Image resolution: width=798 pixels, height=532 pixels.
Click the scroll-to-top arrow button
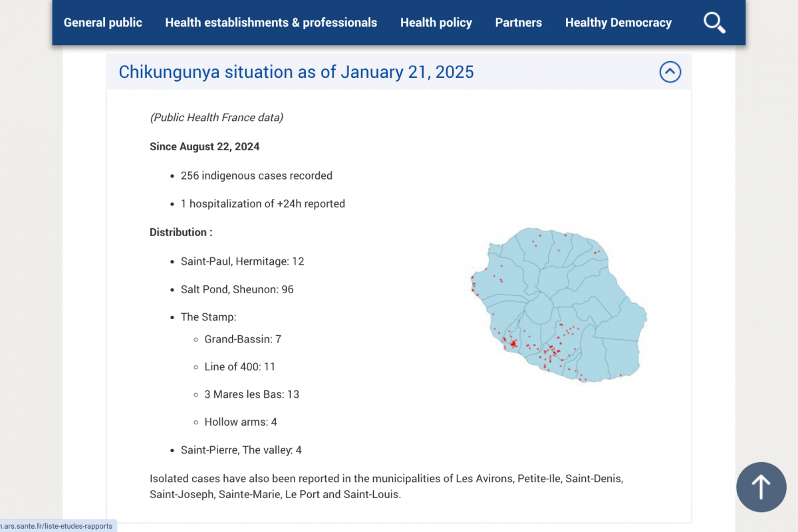pos(761,487)
